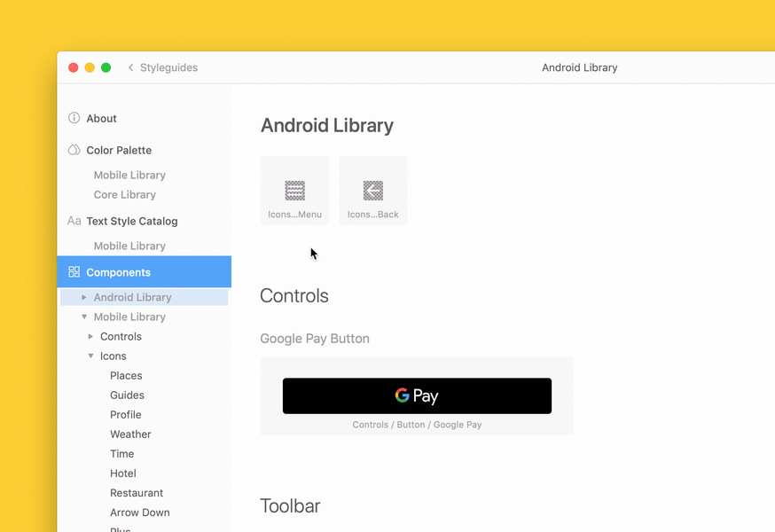775x532 pixels.
Task: Click the Android Library window title
Action: (x=580, y=67)
